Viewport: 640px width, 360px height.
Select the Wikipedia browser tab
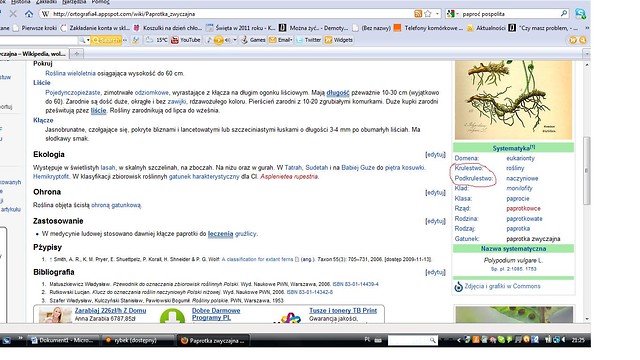[x=34, y=53]
